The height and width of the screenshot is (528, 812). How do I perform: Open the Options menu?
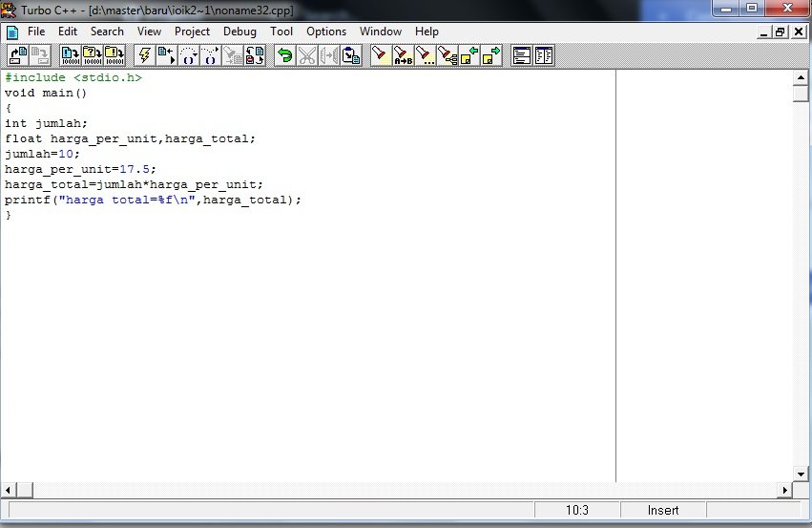(x=326, y=32)
